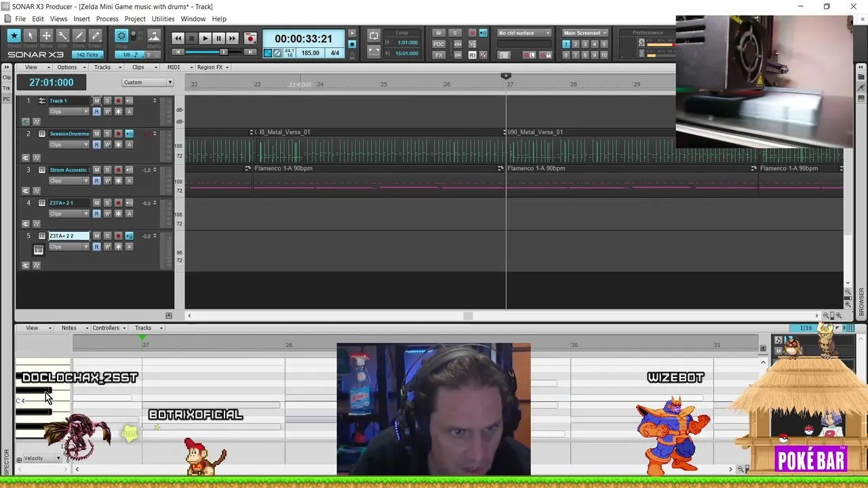Open the Utilities menu
This screenshot has height=488, width=868.
tap(163, 19)
